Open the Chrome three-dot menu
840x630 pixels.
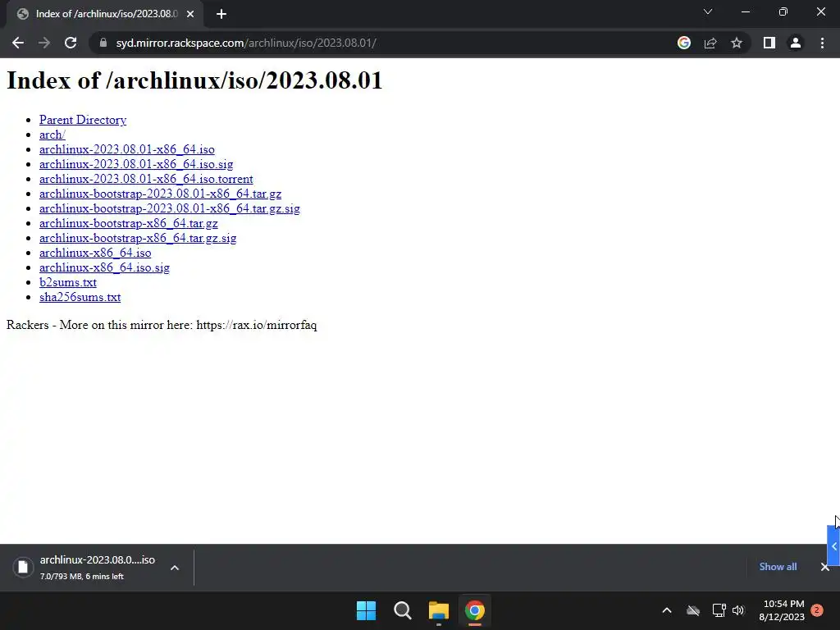click(822, 43)
